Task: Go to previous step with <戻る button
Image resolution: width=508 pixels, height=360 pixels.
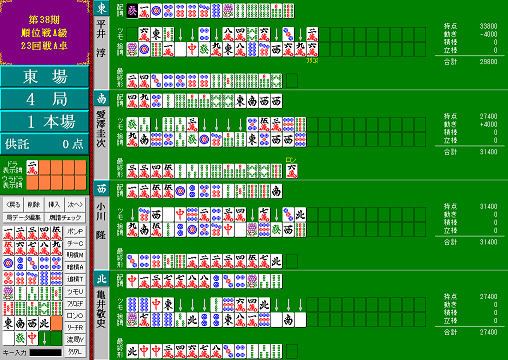Action: [x=13, y=204]
